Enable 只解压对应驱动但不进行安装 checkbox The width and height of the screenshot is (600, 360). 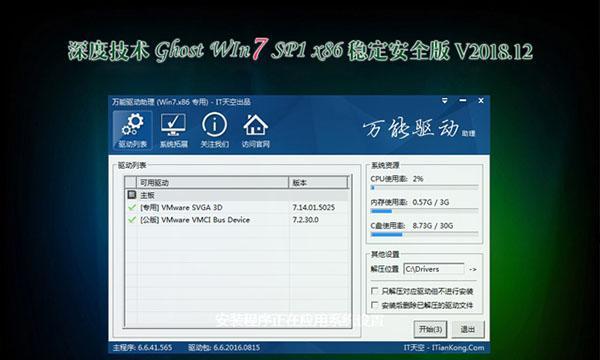point(375,291)
